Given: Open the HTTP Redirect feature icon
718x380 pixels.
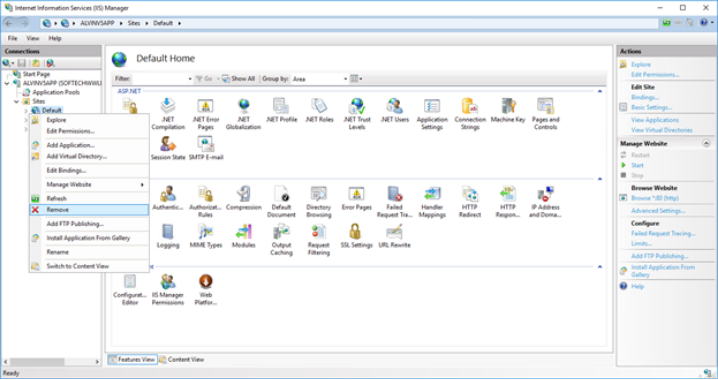Looking at the screenshot, I should 470,202.
